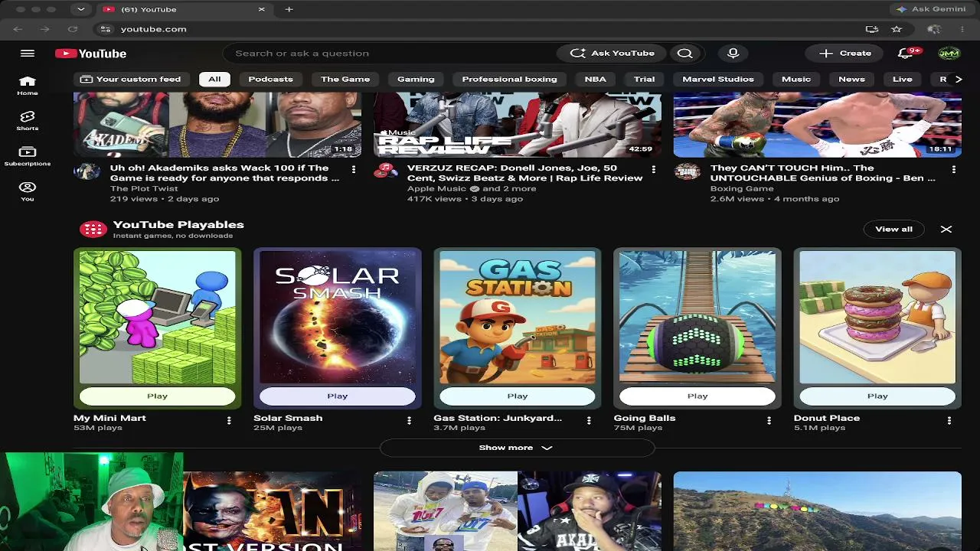Viewport: 980px width, 551px height.
Task: Open options for My Mini Mart
Action: click(x=229, y=420)
